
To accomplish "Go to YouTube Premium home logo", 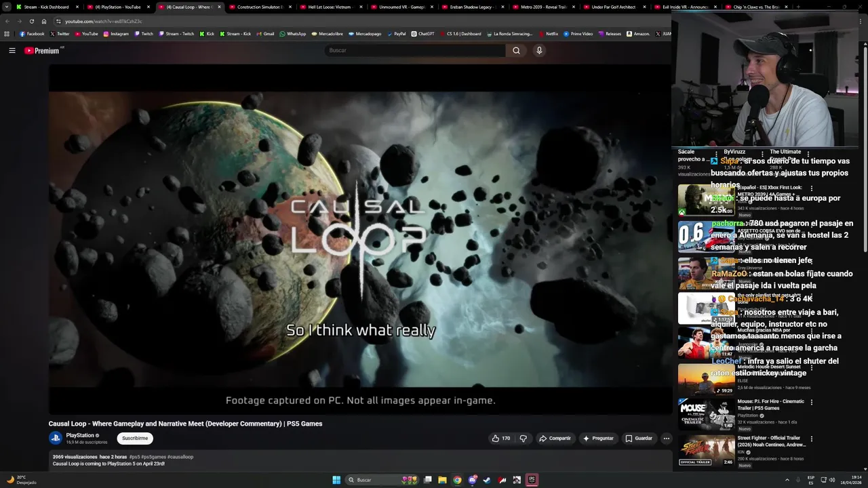I will pos(42,51).
